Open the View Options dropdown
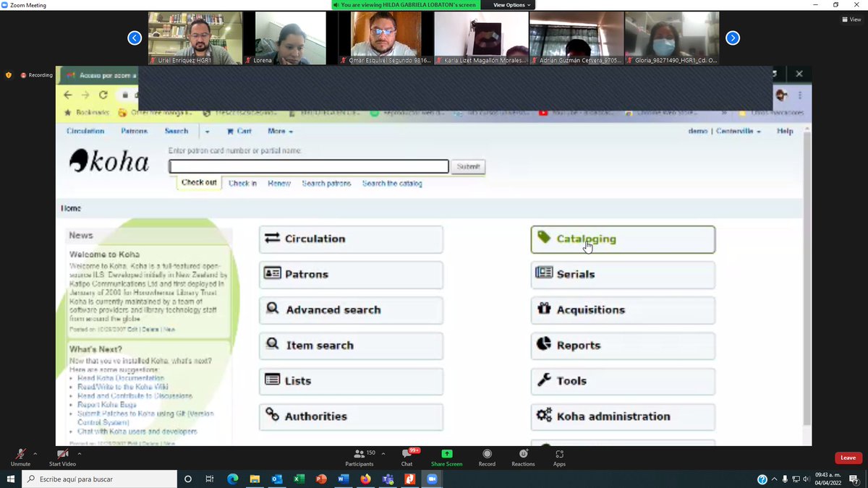Image resolution: width=868 pixels, height=488 pixels. (x=511, y=4)
